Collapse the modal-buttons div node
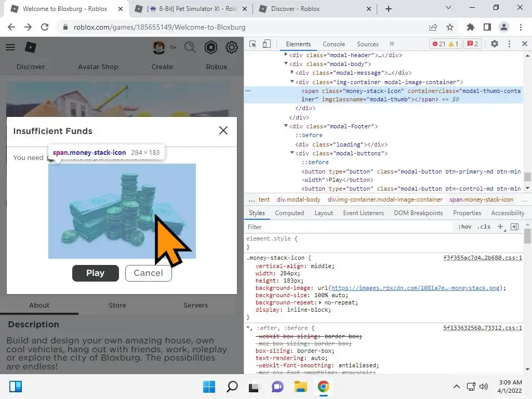Viewport: 532px width, 399px height. 292,153
